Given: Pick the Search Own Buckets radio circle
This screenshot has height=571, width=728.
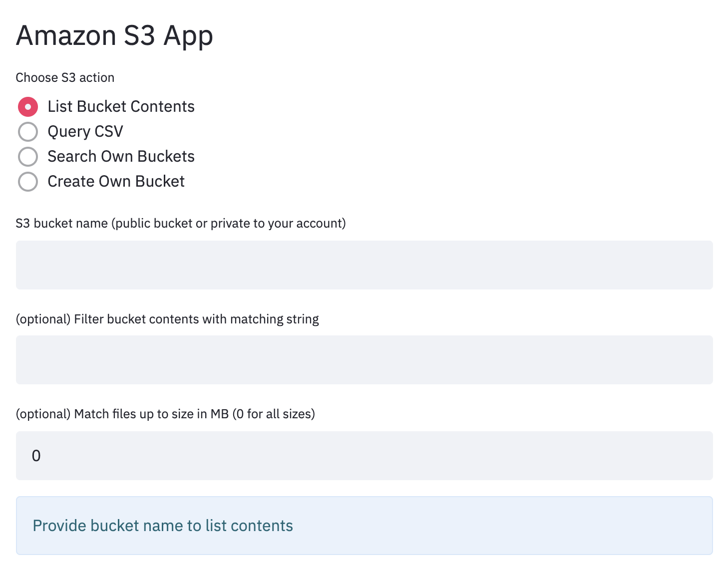Looking at the screenshot, I should [x=28, y=157].
